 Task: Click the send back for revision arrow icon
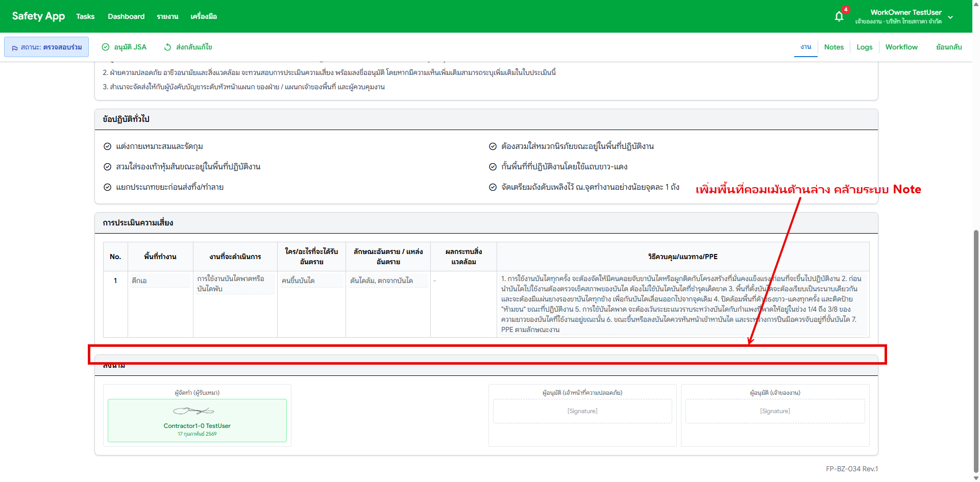(167, 47)
